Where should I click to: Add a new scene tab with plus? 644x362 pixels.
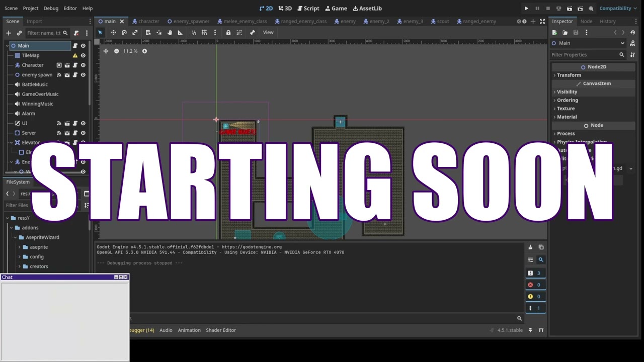pyautogui.click(x=533, y=21)
